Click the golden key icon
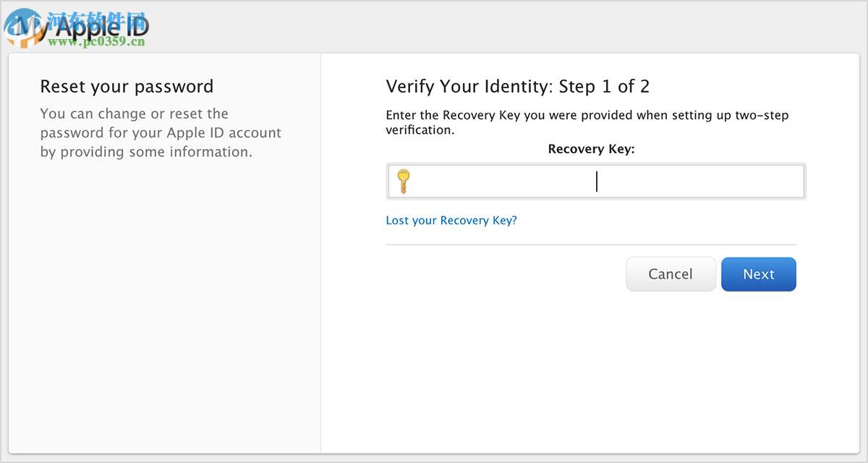The height and width of the screenshot is (463, 868). click(x=403, y=181)
